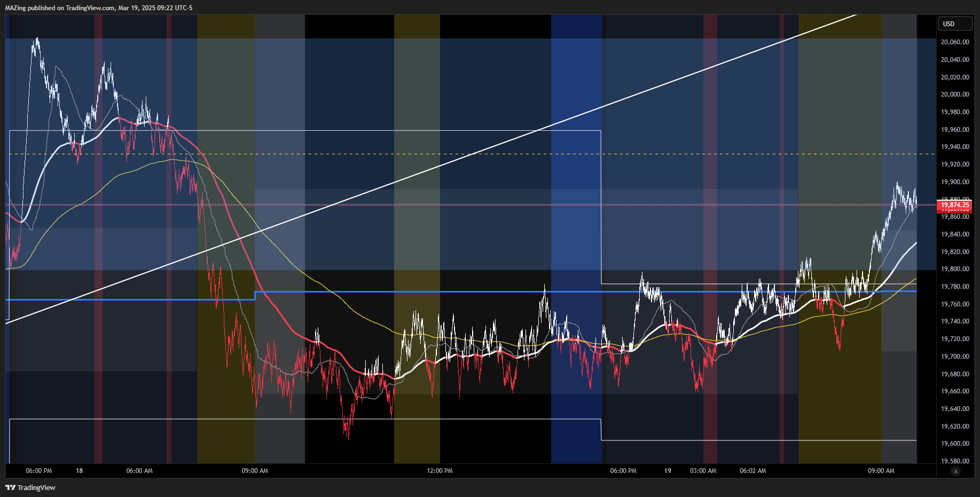Open the USD currency selector
The height and width of the screenshot is (497, 980).
(x=955, y=23)
